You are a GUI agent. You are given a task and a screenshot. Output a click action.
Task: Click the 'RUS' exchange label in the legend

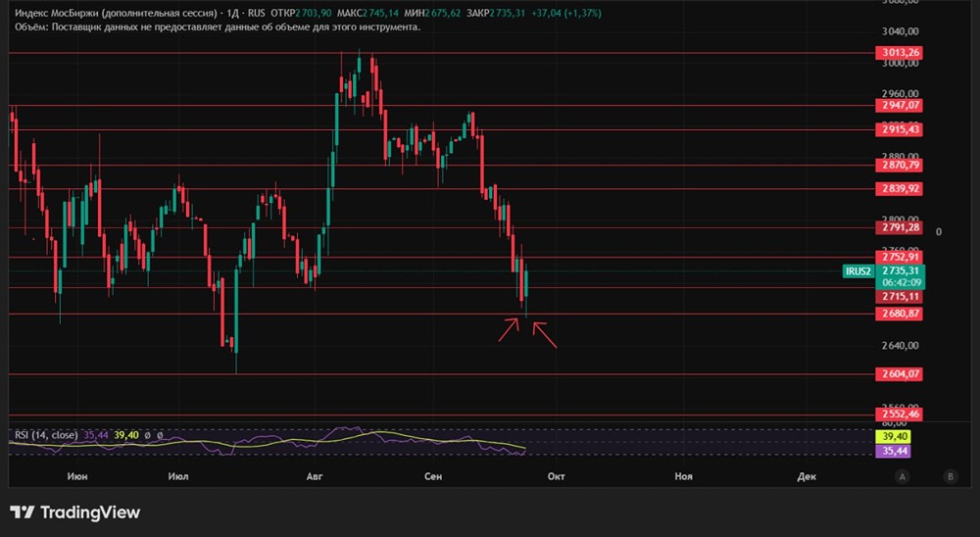coord(256,13)
